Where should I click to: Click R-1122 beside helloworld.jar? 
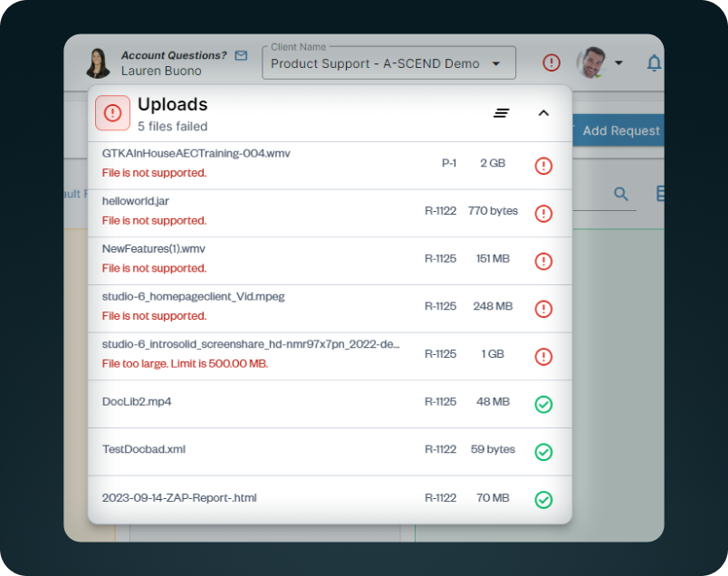click(x=441, y=211)
